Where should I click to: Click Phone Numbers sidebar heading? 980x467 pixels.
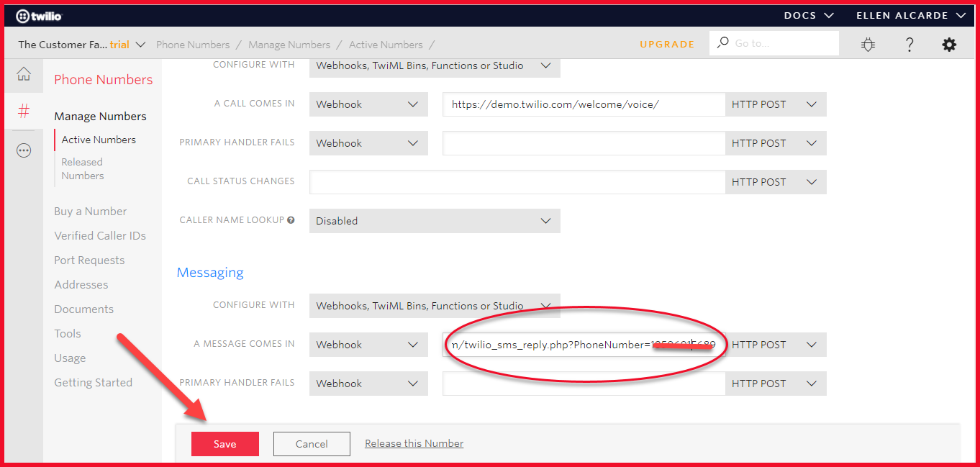[104, 80]
